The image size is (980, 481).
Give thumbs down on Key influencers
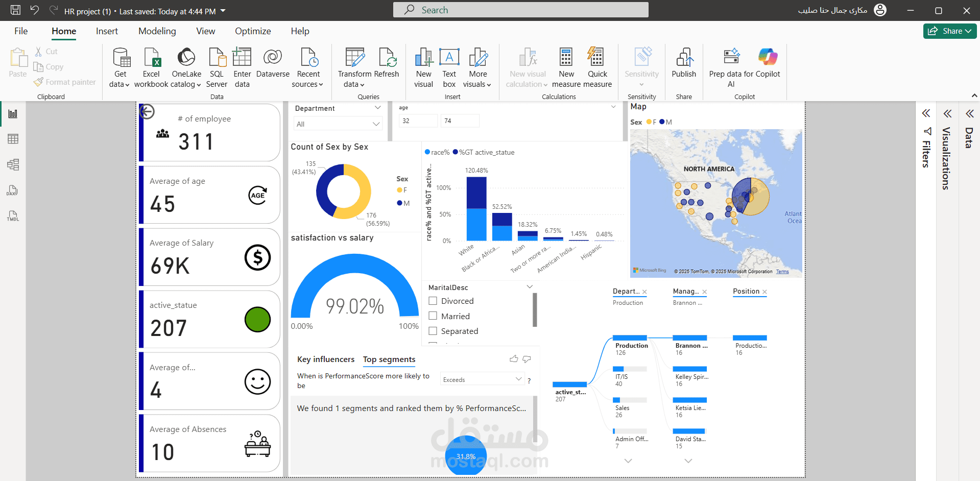tap(527, 359)
